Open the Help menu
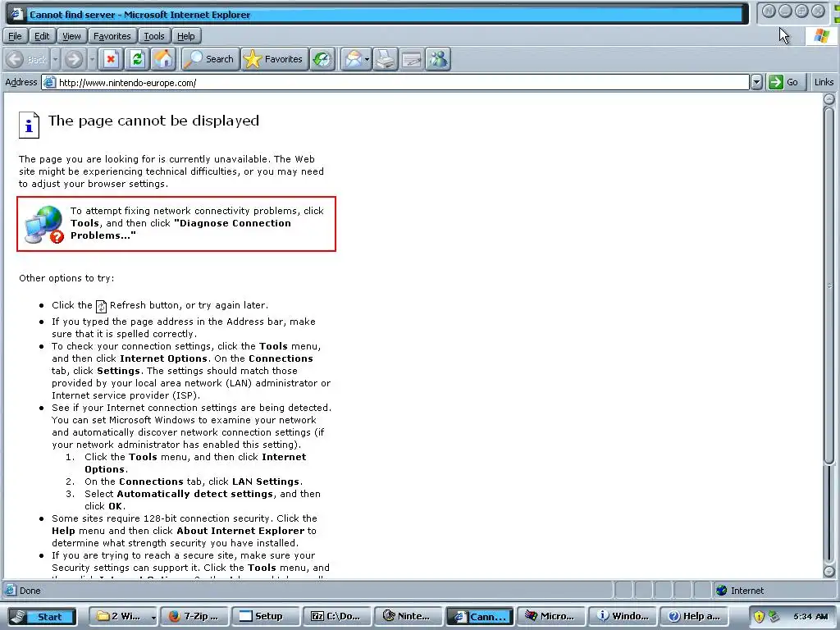The width and height of the screenshot is (840, 630). [x=186, y=36]
